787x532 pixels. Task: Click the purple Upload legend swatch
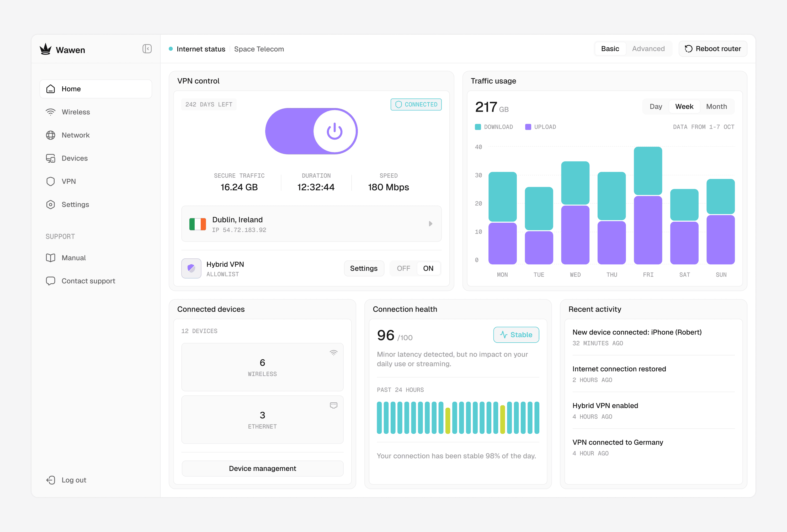[528, 127]
